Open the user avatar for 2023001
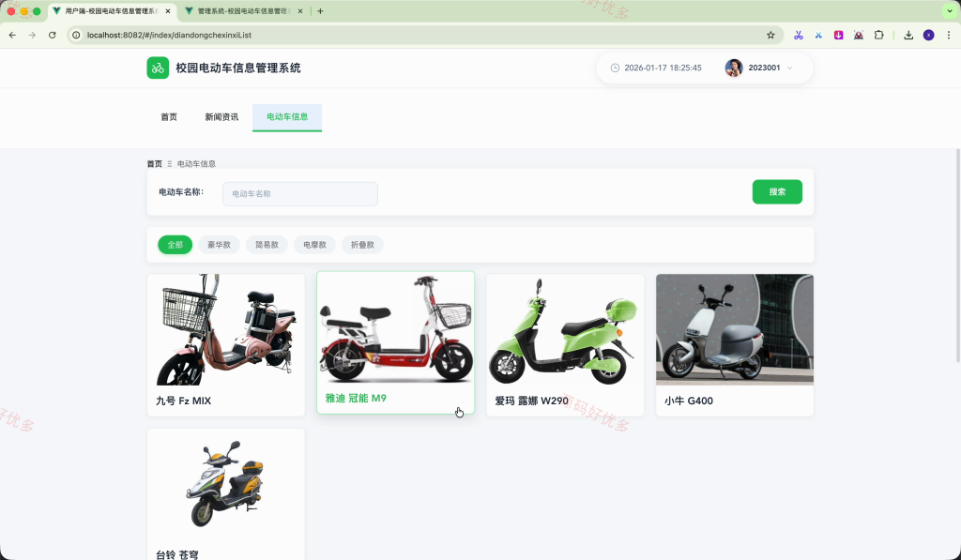 (734, 68)
